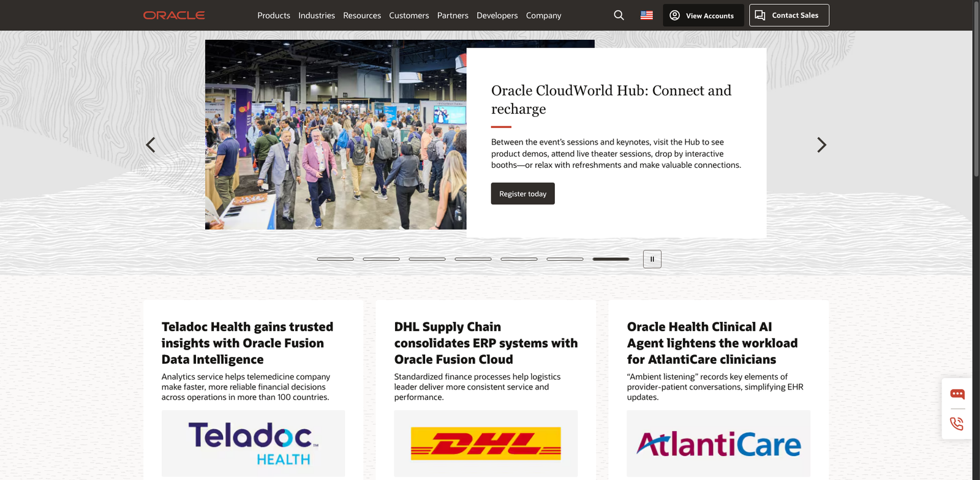Select the fourth carousel slide indicator
Image resolution: width=980 pixels, height=480 pixels.
tap(473, 259)
